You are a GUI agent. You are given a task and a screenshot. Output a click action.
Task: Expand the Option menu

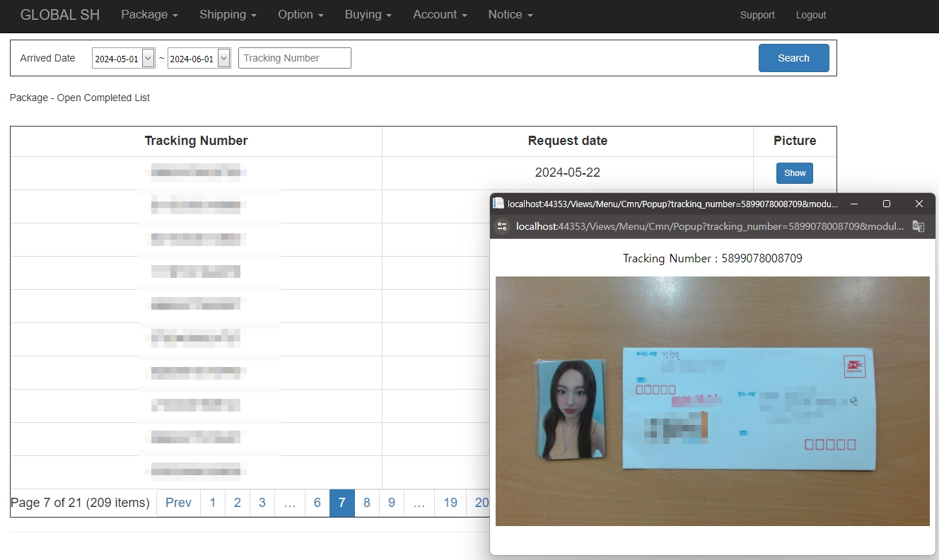[301, 15]
